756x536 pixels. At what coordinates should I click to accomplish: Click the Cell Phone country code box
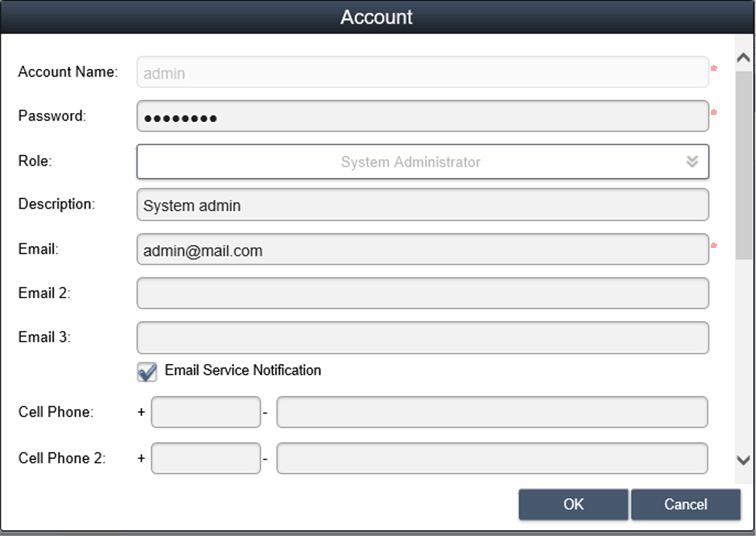click(x=206, y=412)
